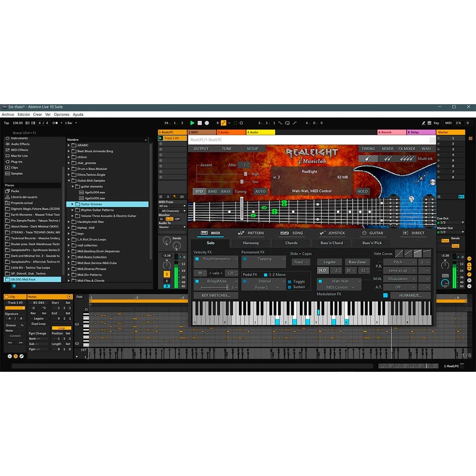The height and width of the screenshot is (476, 476).
Task: Start playback with the green play button
Action: point(192,123)
